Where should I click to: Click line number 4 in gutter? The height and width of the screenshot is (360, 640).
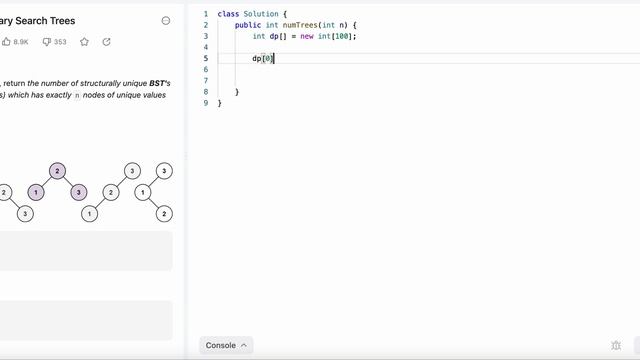pos(206,47)
